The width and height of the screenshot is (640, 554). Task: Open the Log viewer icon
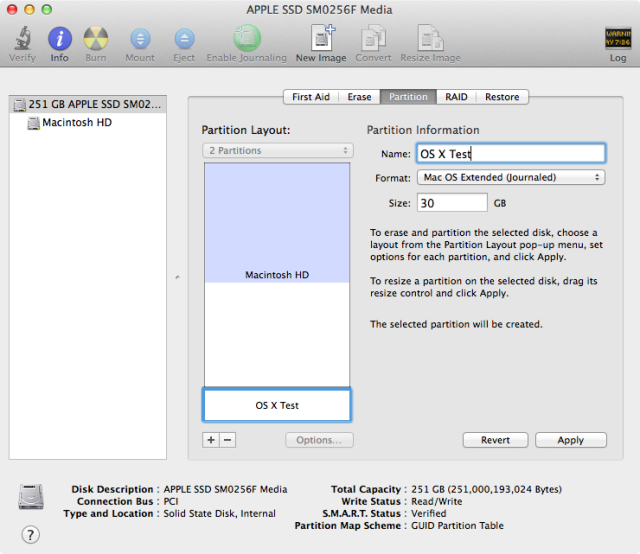coord(618,38)
